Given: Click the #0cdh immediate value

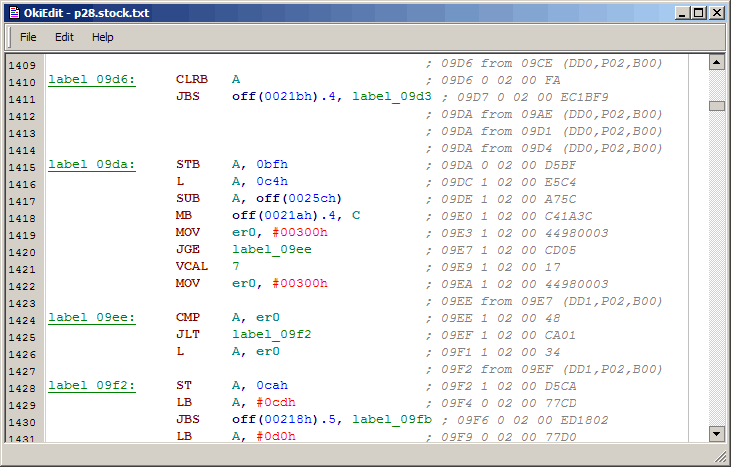Looking at the screenshot, I should 276,402.
